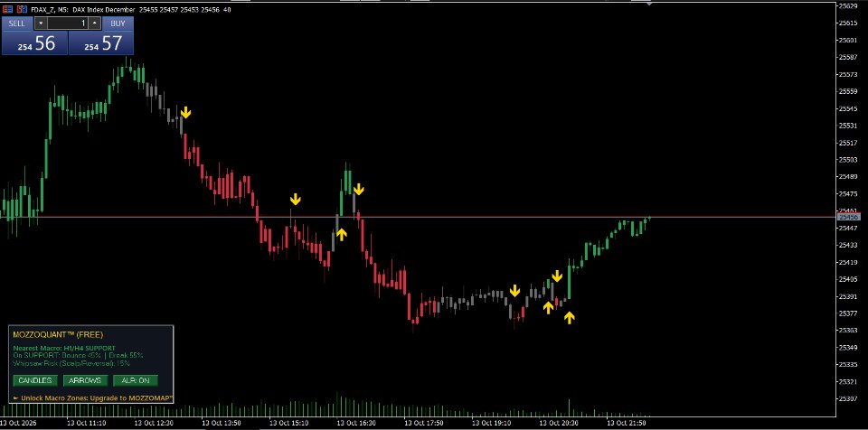Open the Upgrade to MOZZOMAP link
Image resolution: width=868 pixels, height=430 pixels.
pos(93,397)
